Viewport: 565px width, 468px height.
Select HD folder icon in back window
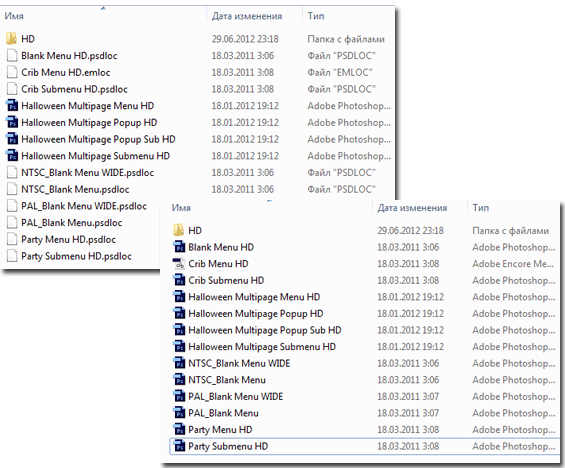(x=12, y=39)
